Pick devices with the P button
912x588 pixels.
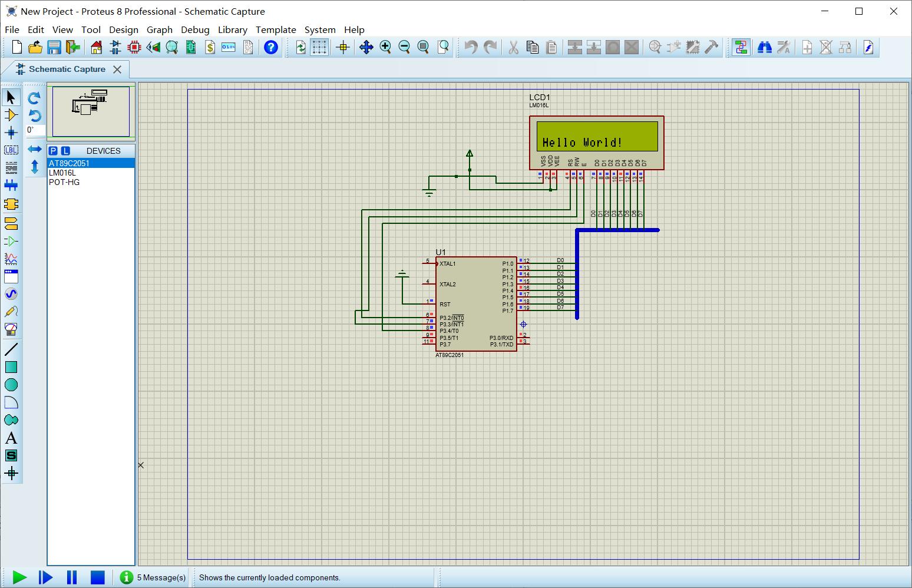click(53, 151)
